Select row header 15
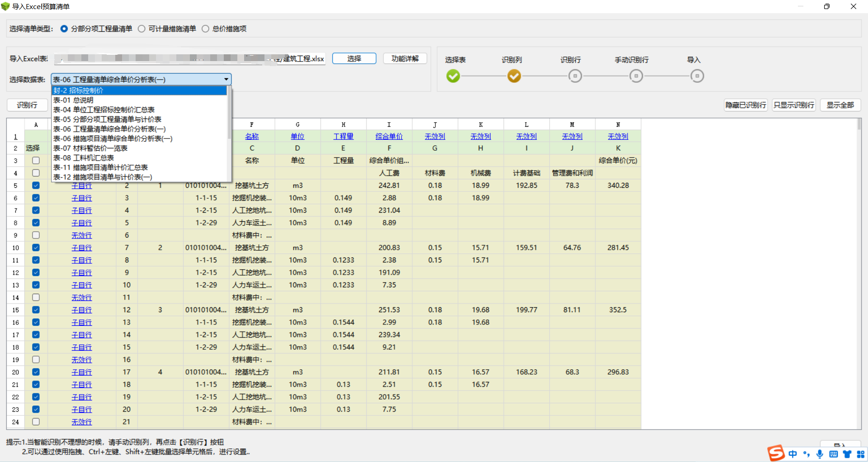The image size is (868, 462). pos(15,310)
